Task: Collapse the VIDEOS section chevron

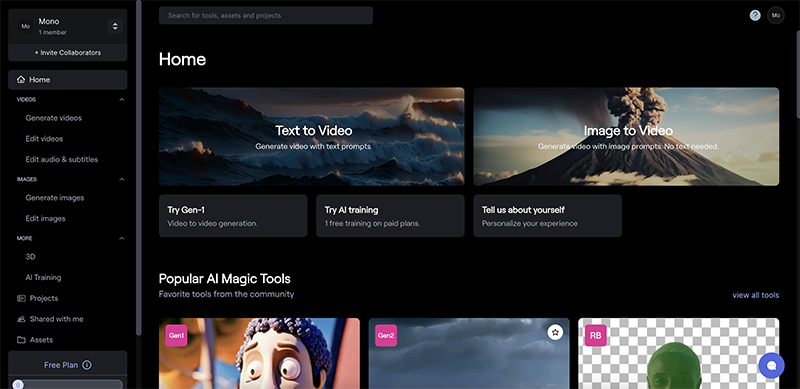Action: click(x=121, y=100)
